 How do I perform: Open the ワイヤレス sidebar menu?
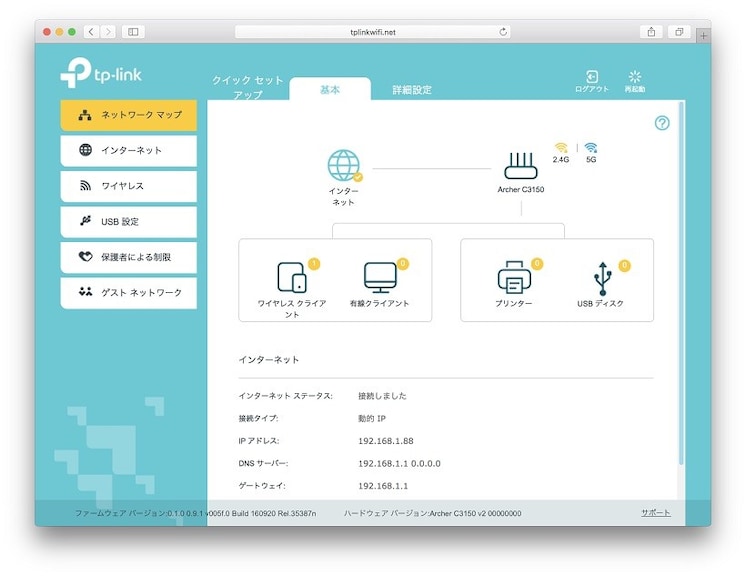point(128,186)
